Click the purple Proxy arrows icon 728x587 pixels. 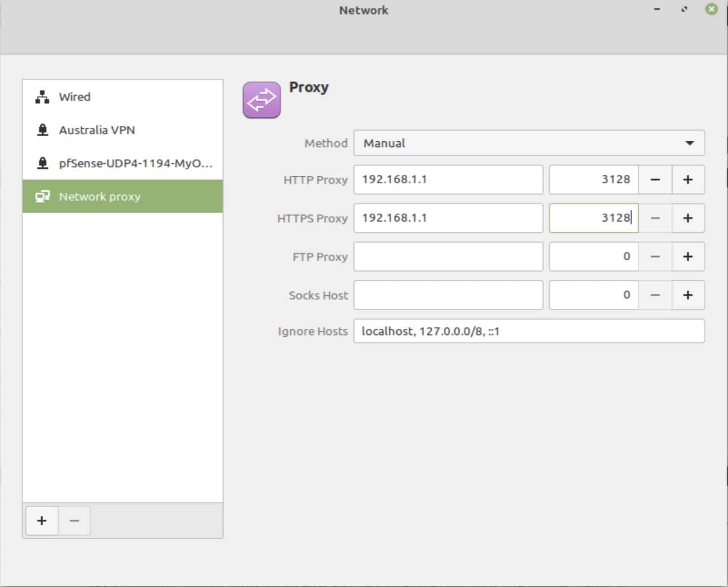click(x=262, y=99)
